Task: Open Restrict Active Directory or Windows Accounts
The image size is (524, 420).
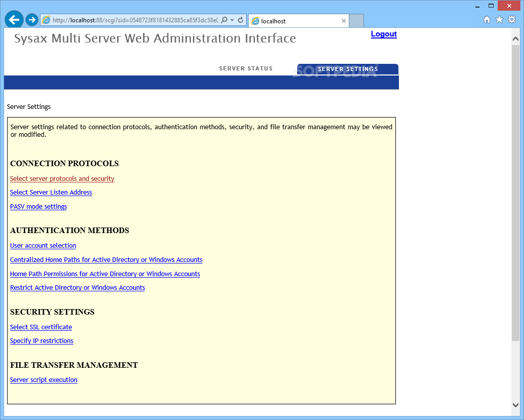Action: (77, 288)
